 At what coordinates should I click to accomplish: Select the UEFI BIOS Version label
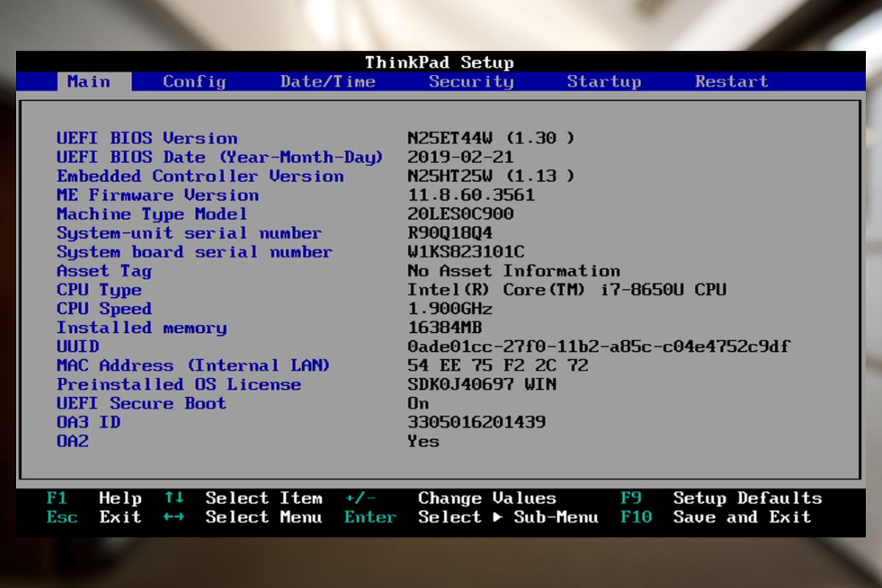pyautogui.click(x=147, y=138)
